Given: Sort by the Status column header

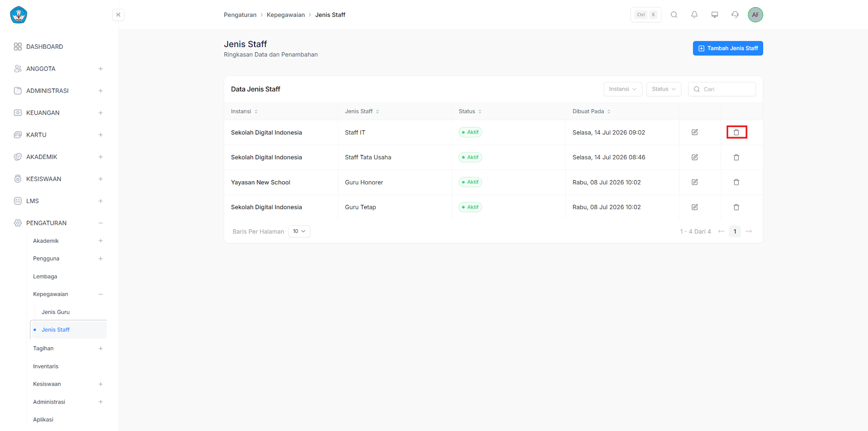Looking at the screenshot, I should click(470, 111).
